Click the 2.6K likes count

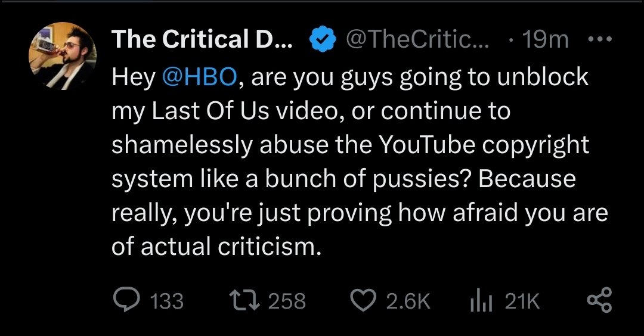click(408, 301)
